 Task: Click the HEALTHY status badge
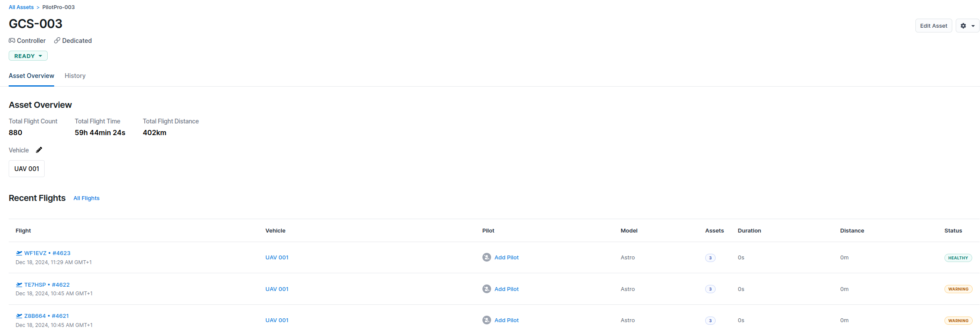958,258
